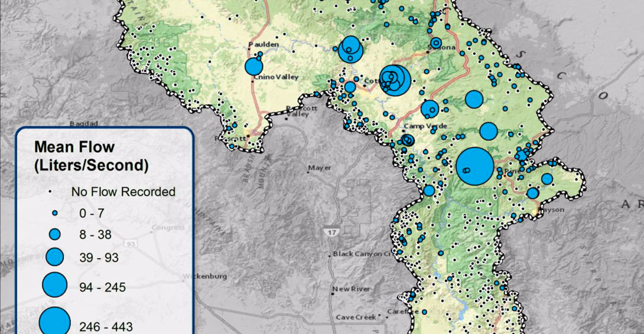The height and width of the screenshot is (334, 644).
Task: Select the Cave Creek town label
Action: (356, 317)
